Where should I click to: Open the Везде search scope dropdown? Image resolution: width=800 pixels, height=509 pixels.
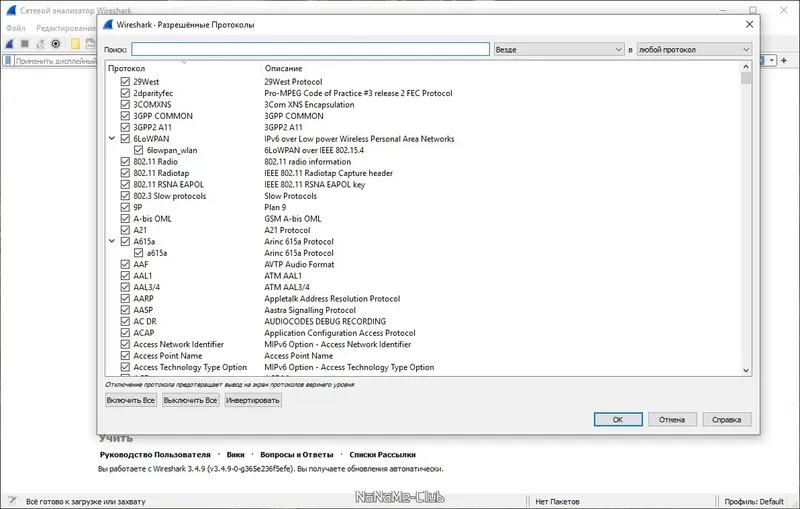[x=559, y=49]
